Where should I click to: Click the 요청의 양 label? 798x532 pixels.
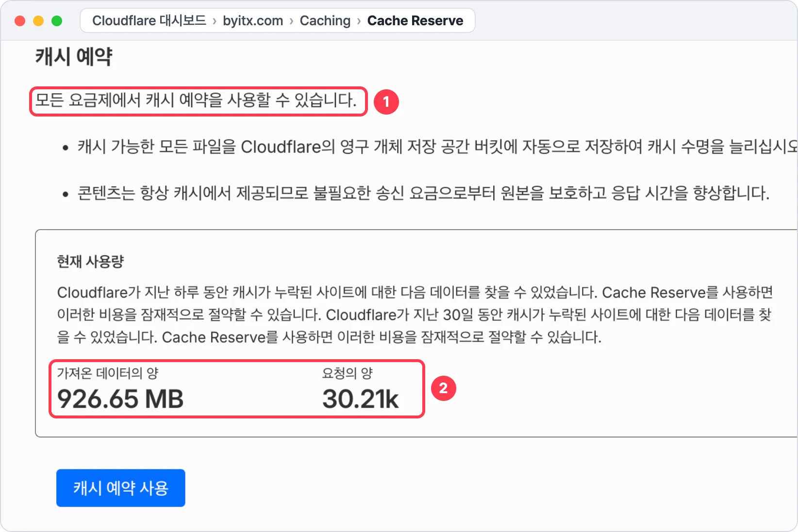(347, 373)
